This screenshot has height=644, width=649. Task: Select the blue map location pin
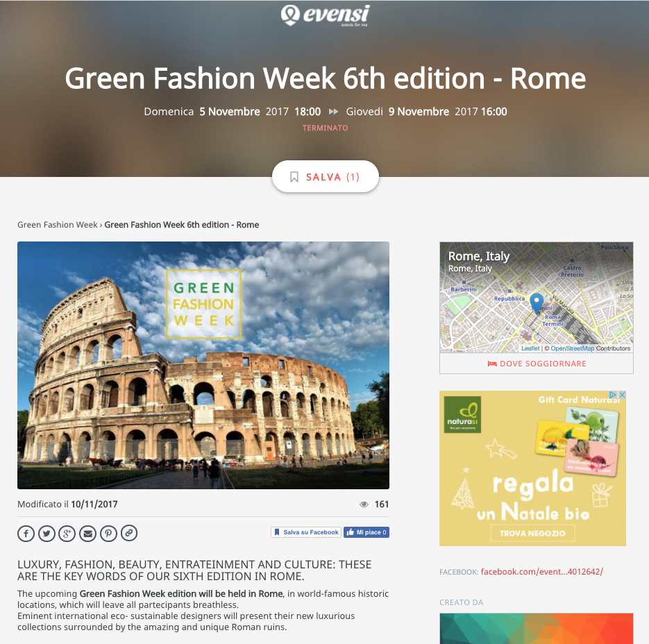pos(537,303)
